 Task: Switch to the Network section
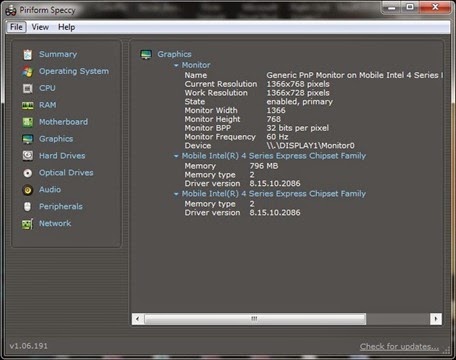click(55, 223)
